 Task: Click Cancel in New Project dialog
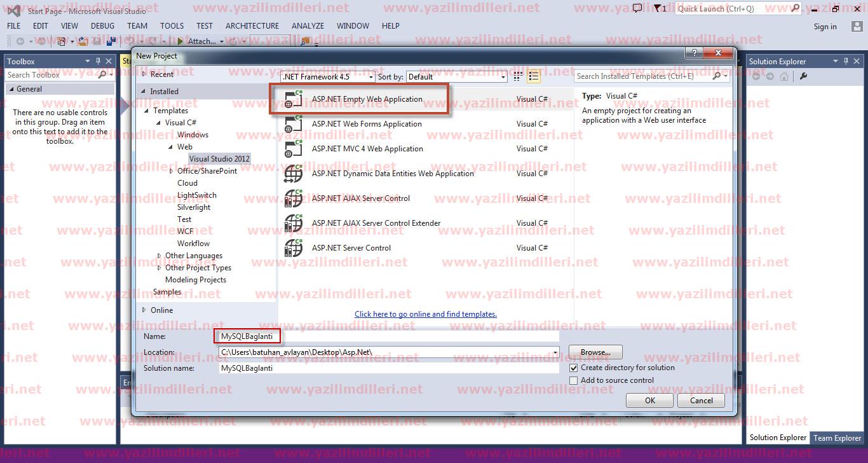701,401
